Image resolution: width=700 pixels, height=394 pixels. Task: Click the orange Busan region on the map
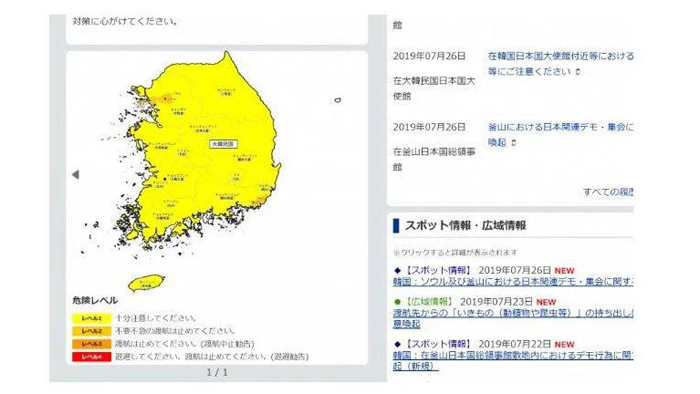pos(259,201)
